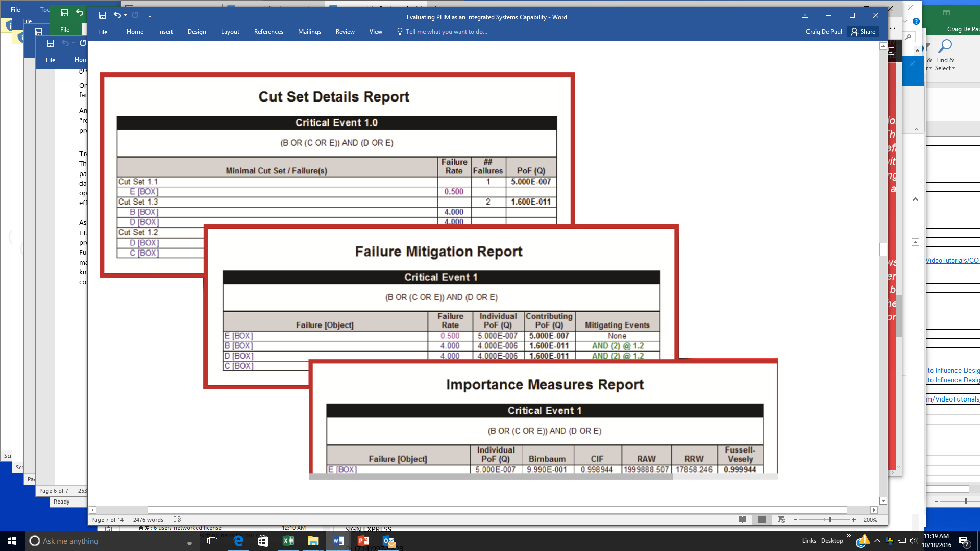Switch to Read Mode view
980x551 pixels.
[x=742, y=520]
